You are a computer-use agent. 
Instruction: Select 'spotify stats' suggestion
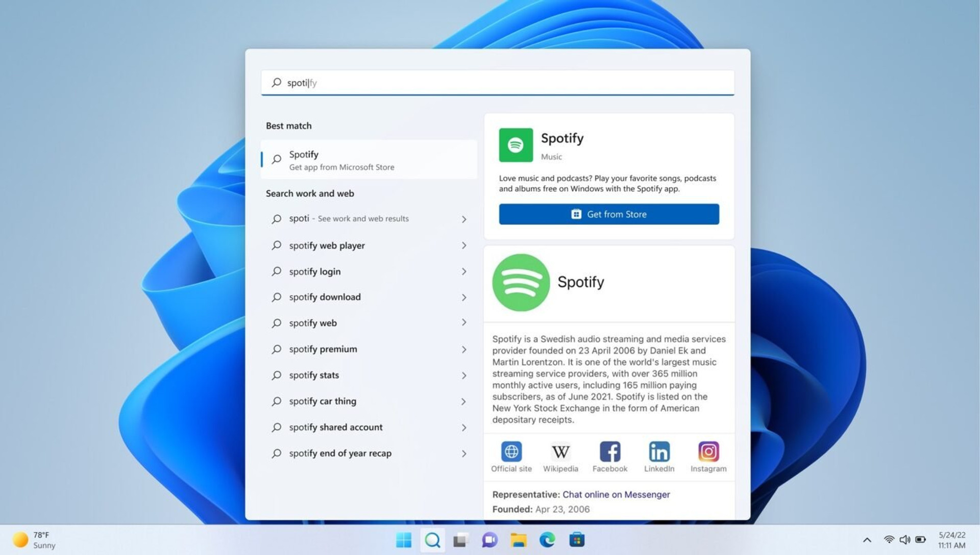pyautogui.click(x=369, y=375)
